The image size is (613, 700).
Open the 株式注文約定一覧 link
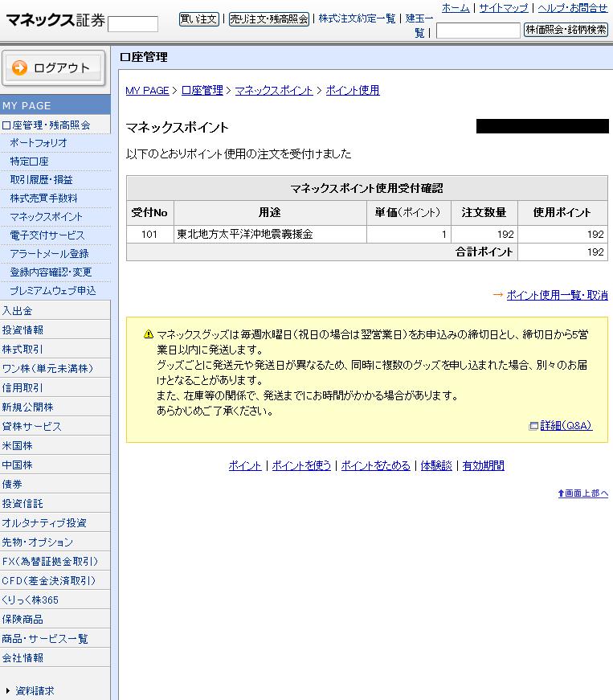[357, 18]
